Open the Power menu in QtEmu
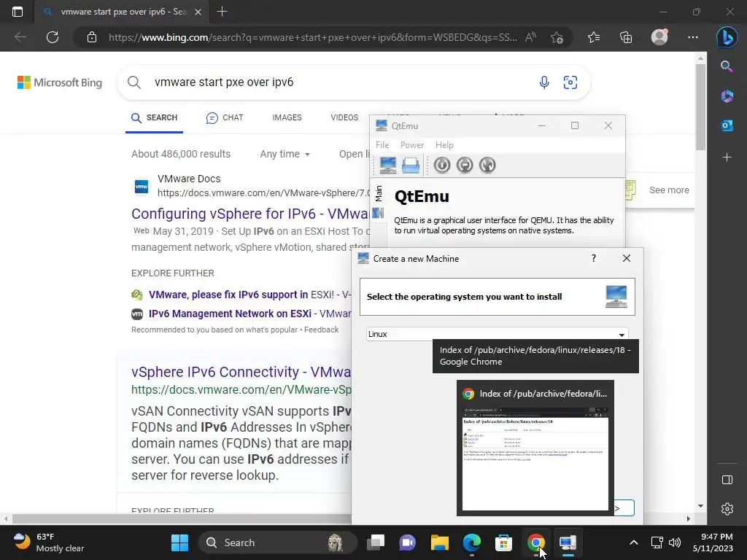The height and width of the screenshot is (560, 747). tap(412, 145)
